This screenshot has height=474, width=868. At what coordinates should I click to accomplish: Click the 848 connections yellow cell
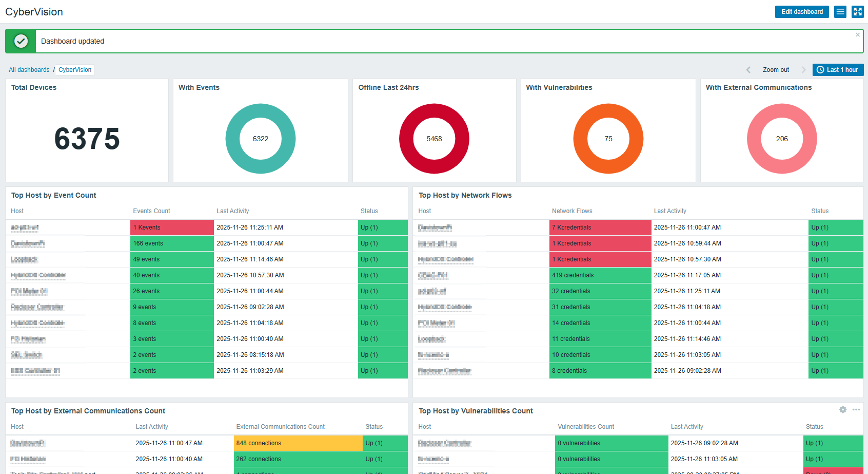[x=298, y=443]
